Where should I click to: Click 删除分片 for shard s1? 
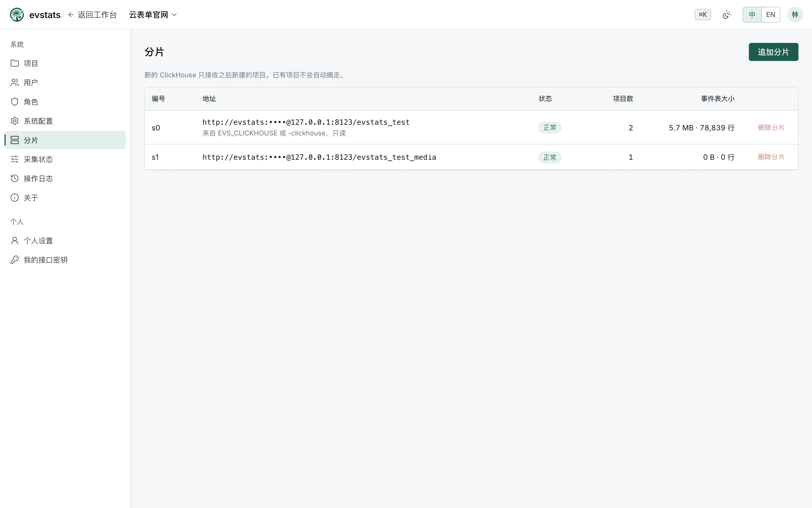771,157
